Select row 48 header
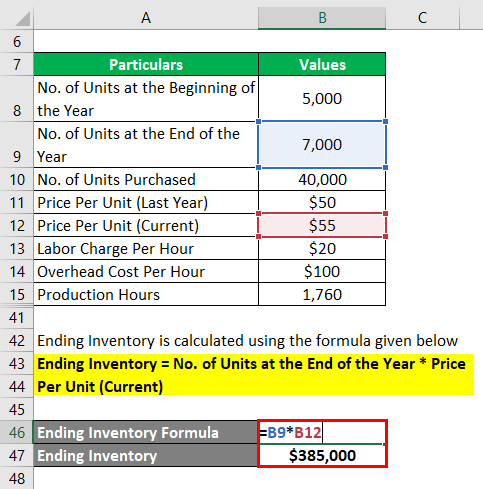This screenshot has height=489, width=483. (17, 479)
